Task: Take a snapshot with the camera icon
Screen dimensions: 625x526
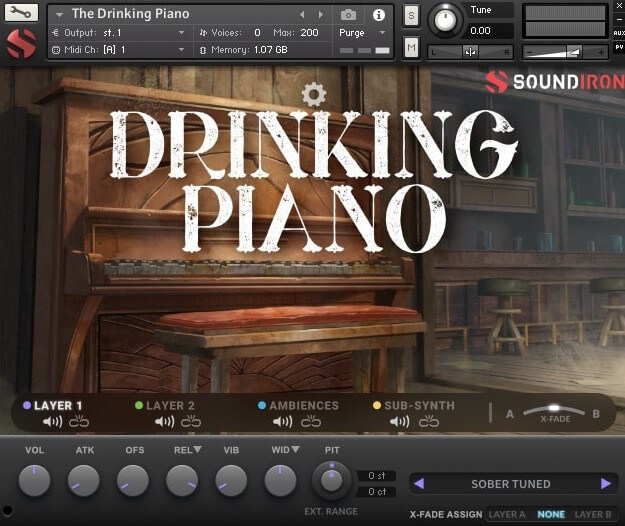Action: click(348, 15)
